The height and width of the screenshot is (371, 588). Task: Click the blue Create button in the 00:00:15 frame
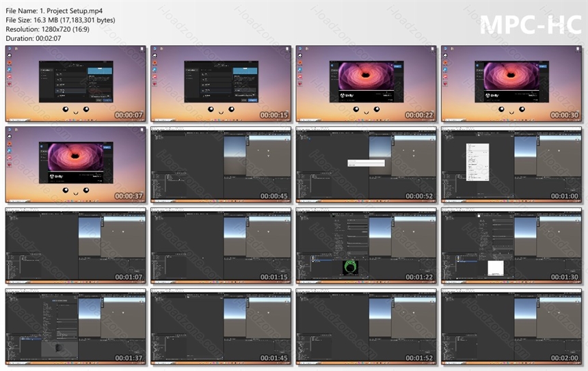[x=253, y=100]
